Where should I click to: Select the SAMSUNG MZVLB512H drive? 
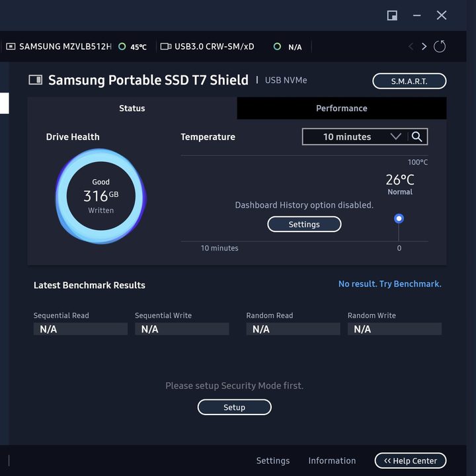point(65,46)
